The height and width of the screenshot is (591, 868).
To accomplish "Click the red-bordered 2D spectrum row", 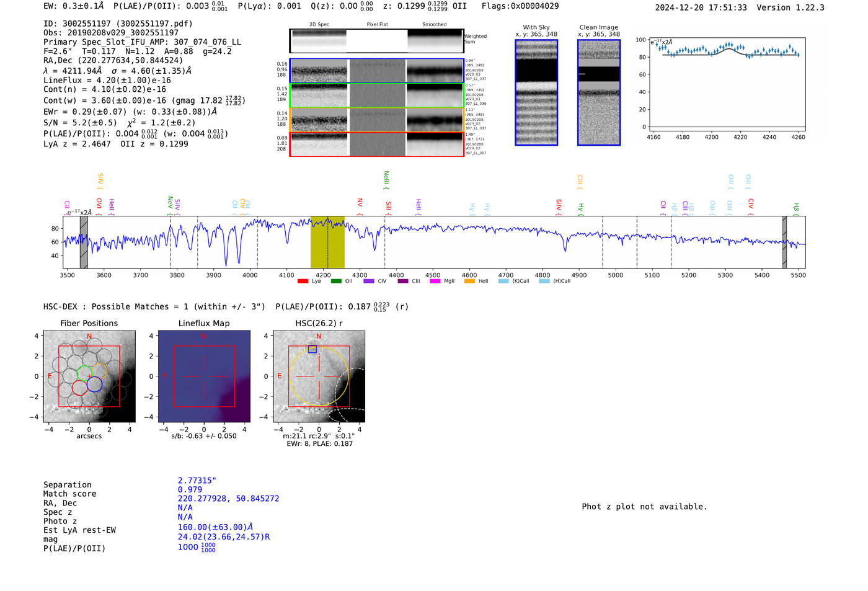I will coord(376,144).
